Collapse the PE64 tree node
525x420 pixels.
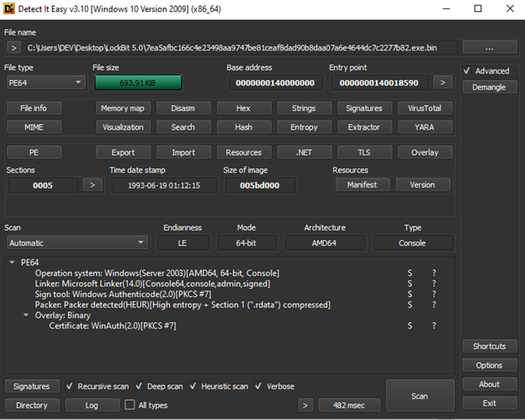[x=12, y=263]
